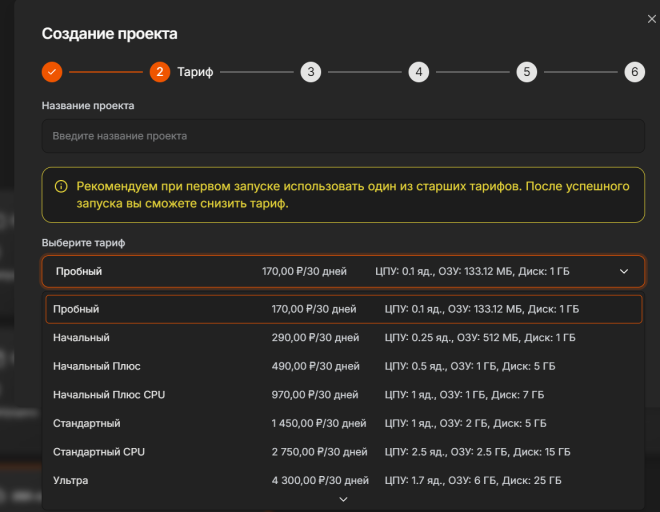660x512 pixels.
Task: Close the project creation dialog
Action: coord(652,19)
